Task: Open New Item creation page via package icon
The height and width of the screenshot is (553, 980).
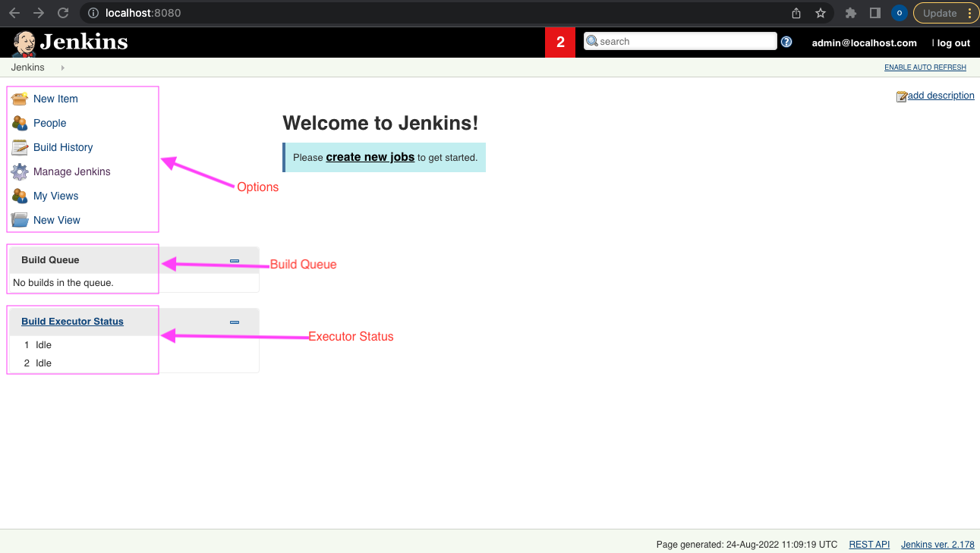Action: point(19,99)
